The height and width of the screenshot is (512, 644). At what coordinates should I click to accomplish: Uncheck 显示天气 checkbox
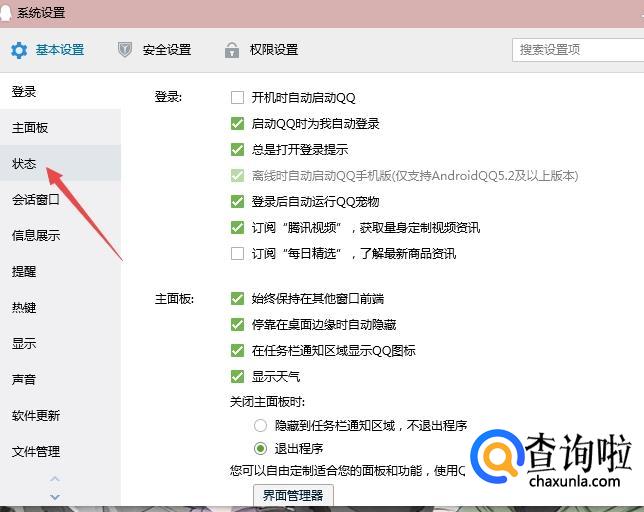pyautogui.click(x=237, y=377)
